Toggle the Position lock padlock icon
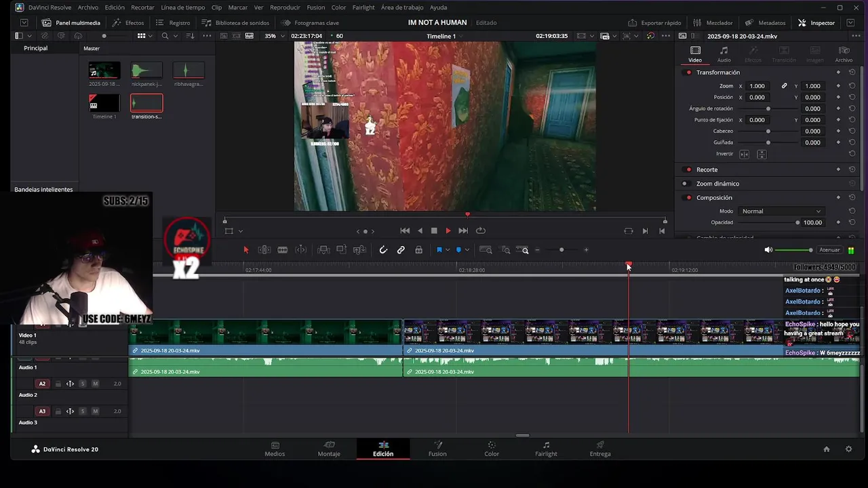Screen dimensions: 868x488 click(x=418, y=250)
